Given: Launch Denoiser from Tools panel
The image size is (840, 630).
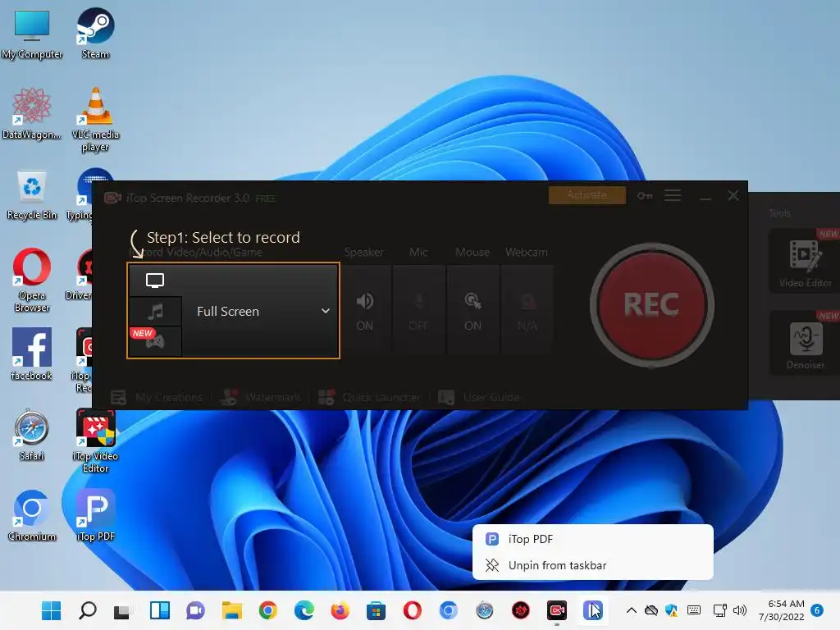Looking at the screenshot, I should [x=805, y=343].
